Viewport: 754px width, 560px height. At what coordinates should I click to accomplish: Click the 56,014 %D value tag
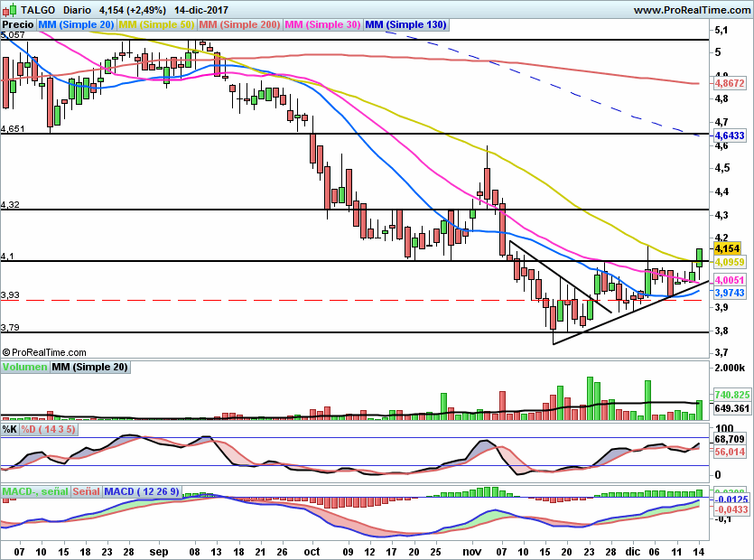(730, 452)
